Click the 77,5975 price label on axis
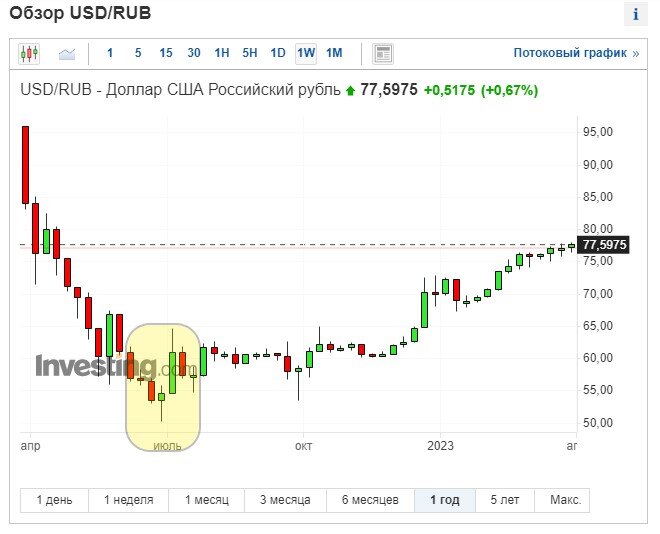Image resolution: width=660 pixels, height=534 pixels. point(604,244)
